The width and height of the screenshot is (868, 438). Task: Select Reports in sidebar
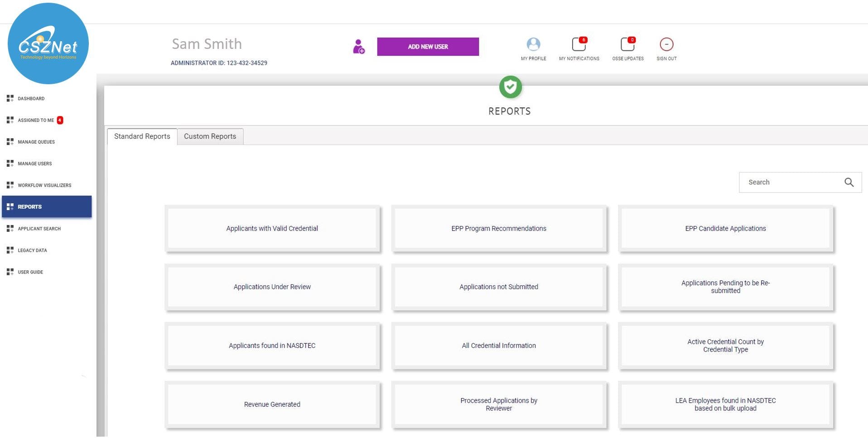coord(47,207)
